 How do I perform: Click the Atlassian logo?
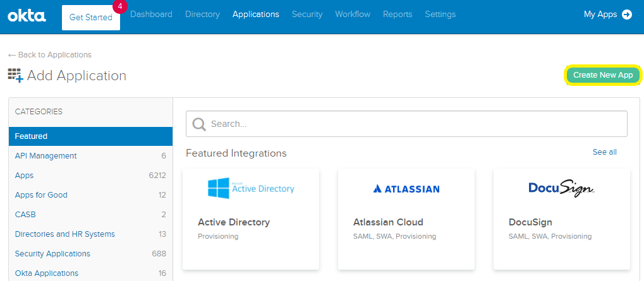(406, 188)
